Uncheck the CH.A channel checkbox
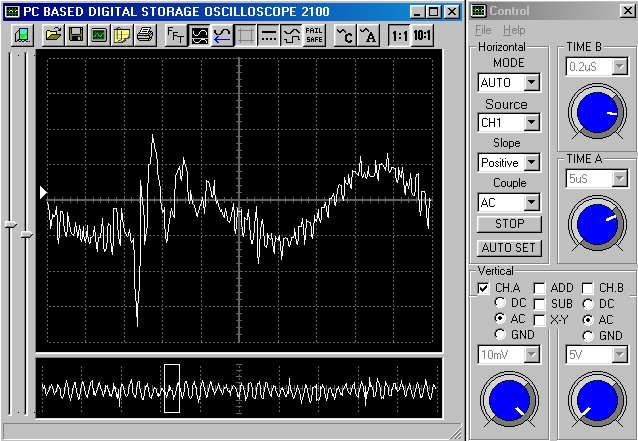 483,288
